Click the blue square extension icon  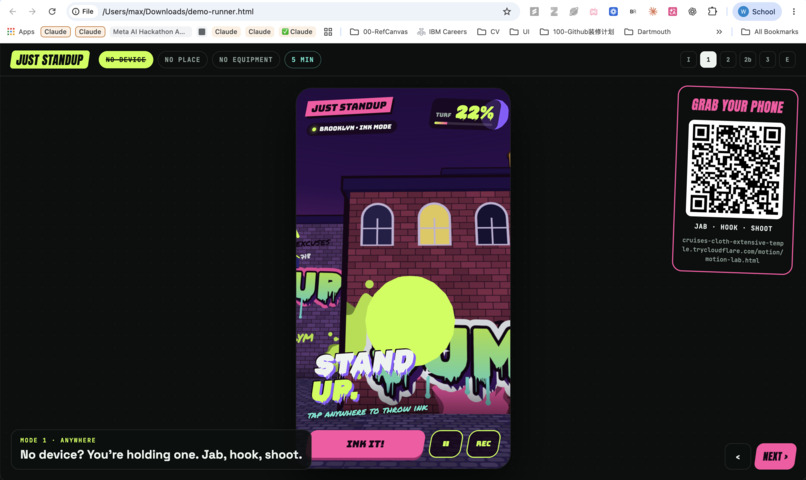(613, 11)
